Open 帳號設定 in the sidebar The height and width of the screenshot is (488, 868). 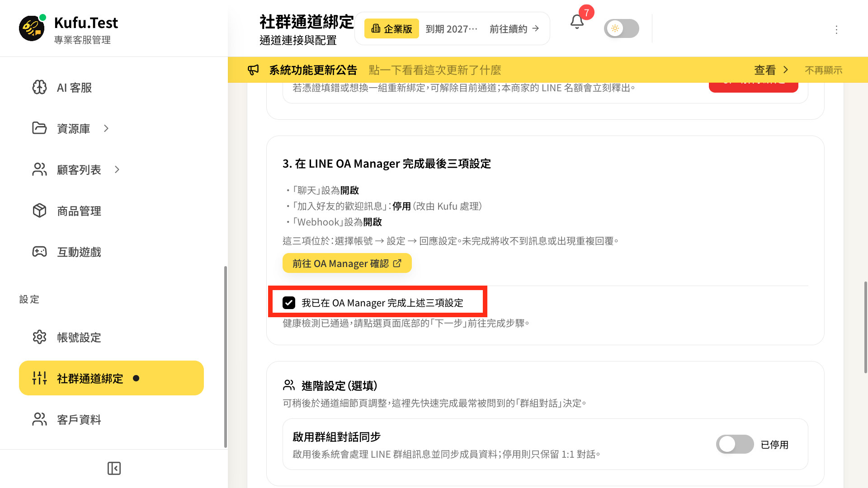pos(111,337)
